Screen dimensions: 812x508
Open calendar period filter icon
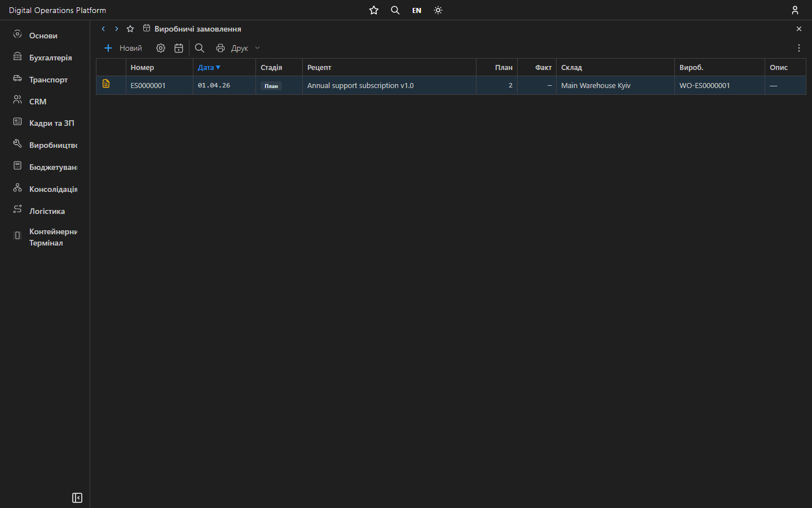(179, 48)
